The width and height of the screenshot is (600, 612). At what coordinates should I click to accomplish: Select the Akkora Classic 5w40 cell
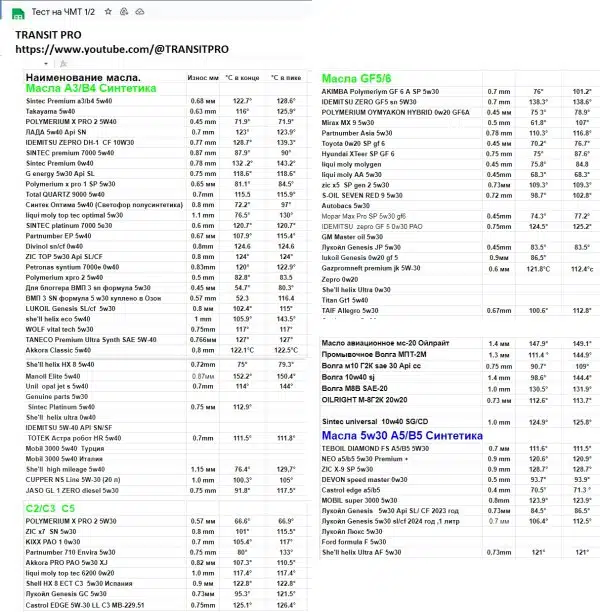pos(58,350)
